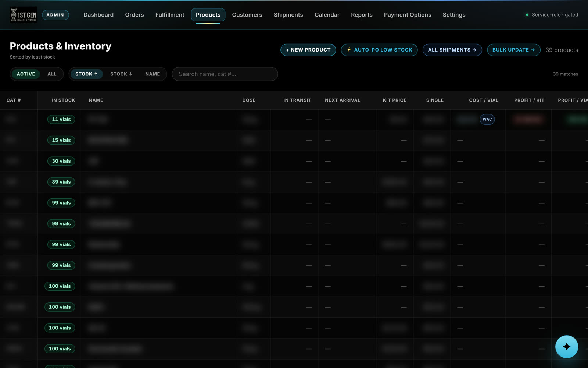This screenshot has height=368, width=588.
Task: Click the PROFIT / KIT column header
Action: [x=529, y=100]
